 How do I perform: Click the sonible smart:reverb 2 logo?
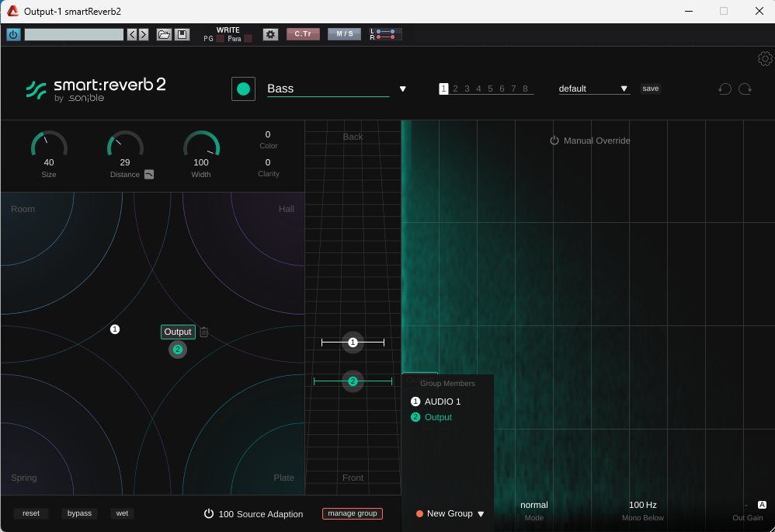click(96, 89)
